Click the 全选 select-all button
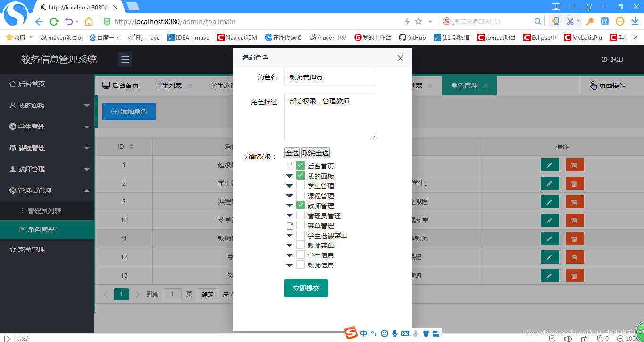Image resolution: width=644 pixels, height=342 pixels. 292,153
